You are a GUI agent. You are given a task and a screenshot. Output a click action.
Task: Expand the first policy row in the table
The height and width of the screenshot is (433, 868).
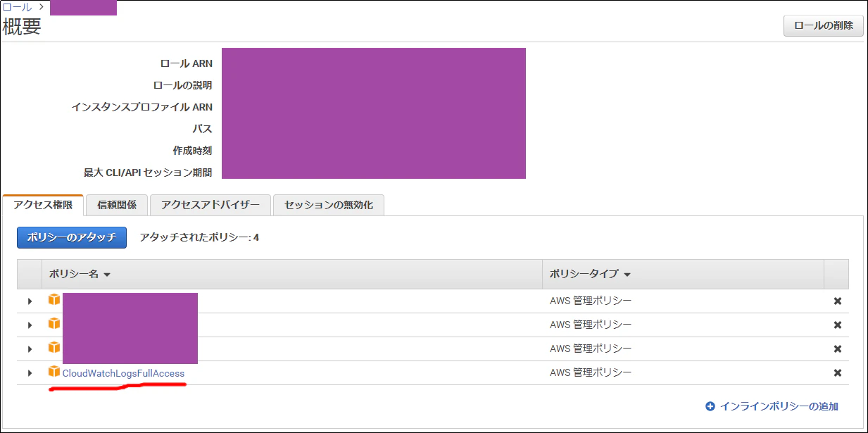pos(30,301)
